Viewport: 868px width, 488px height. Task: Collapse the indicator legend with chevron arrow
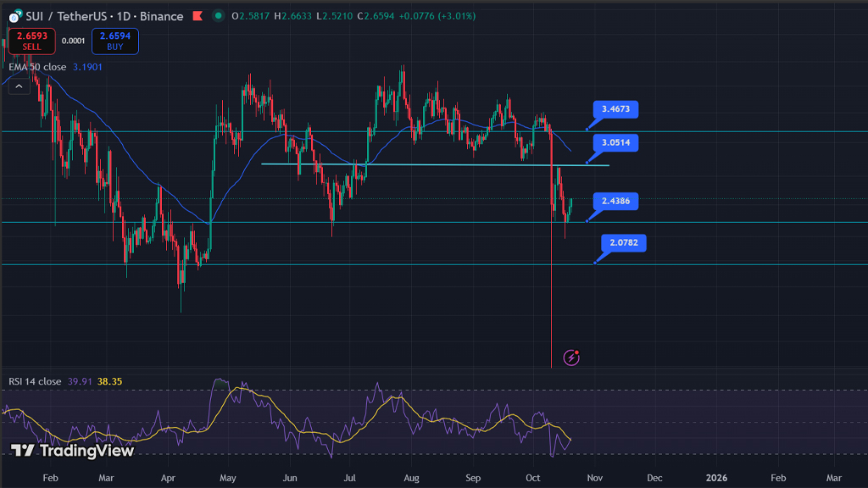click(17, 86)
